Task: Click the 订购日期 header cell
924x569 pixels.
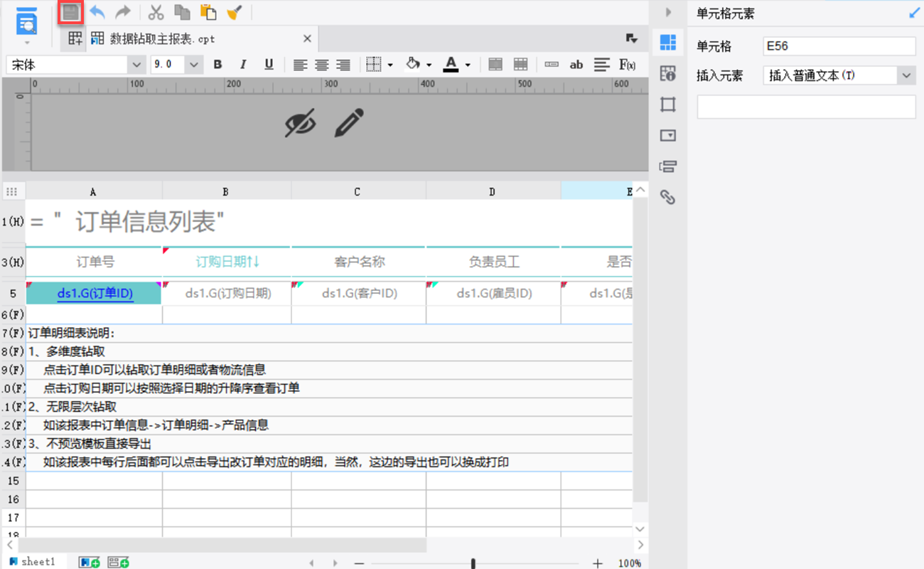Action: pyautogui.click(x=227, y=262)
